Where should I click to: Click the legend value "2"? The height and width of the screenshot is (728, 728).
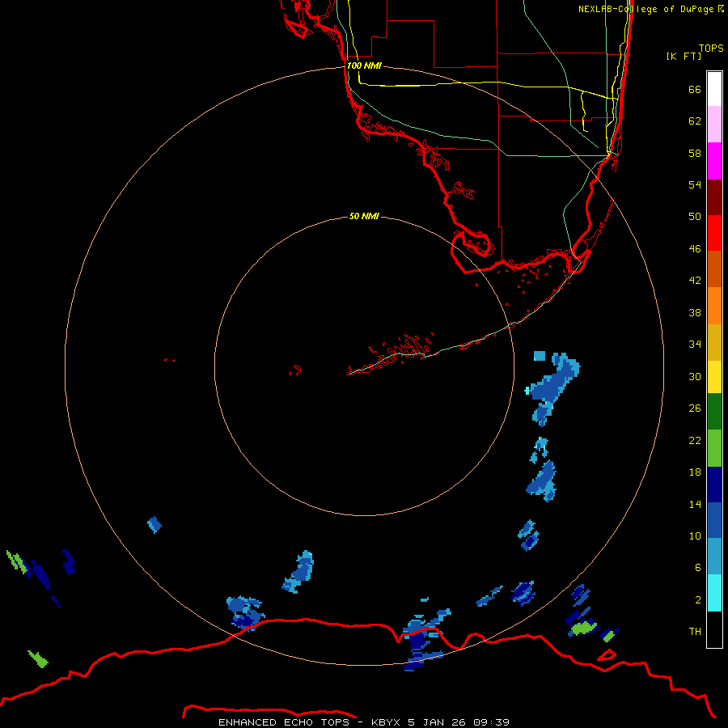(697, 600)
